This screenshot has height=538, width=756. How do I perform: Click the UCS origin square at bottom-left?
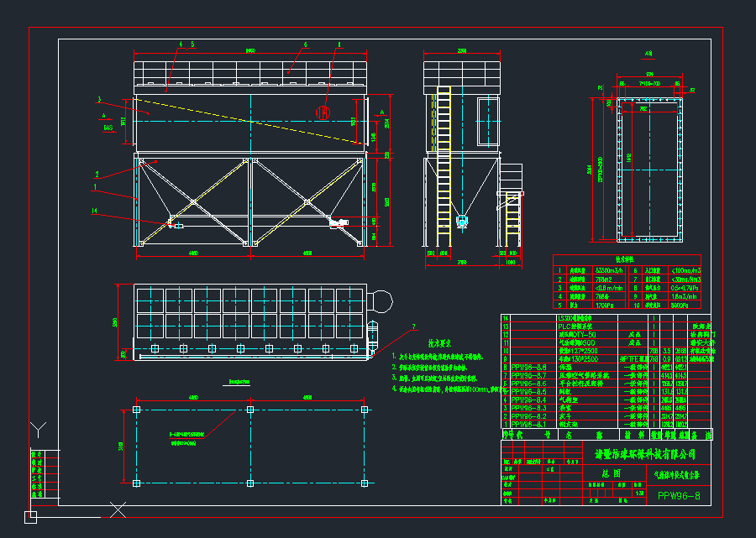[x=30, y=516]
